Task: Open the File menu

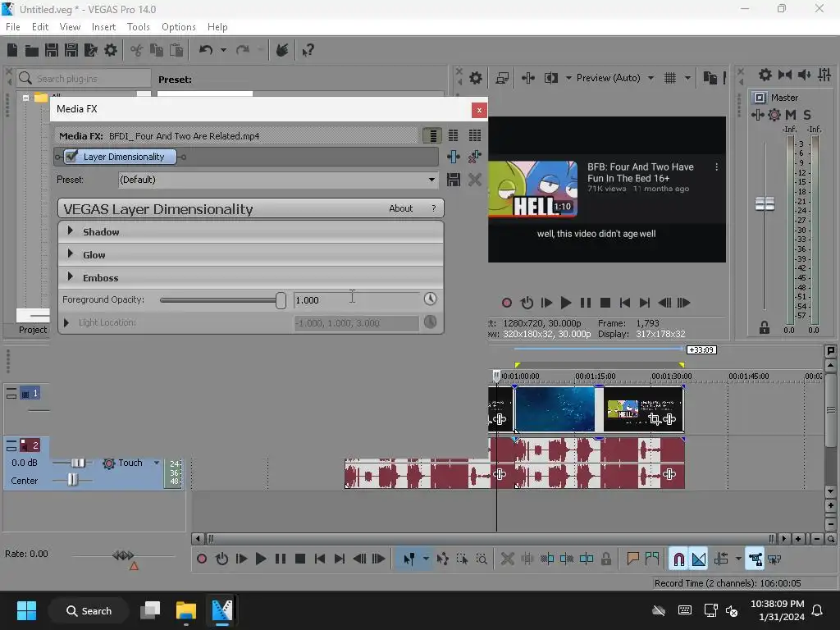Action: pyautogui.click(x=13, y=27)
